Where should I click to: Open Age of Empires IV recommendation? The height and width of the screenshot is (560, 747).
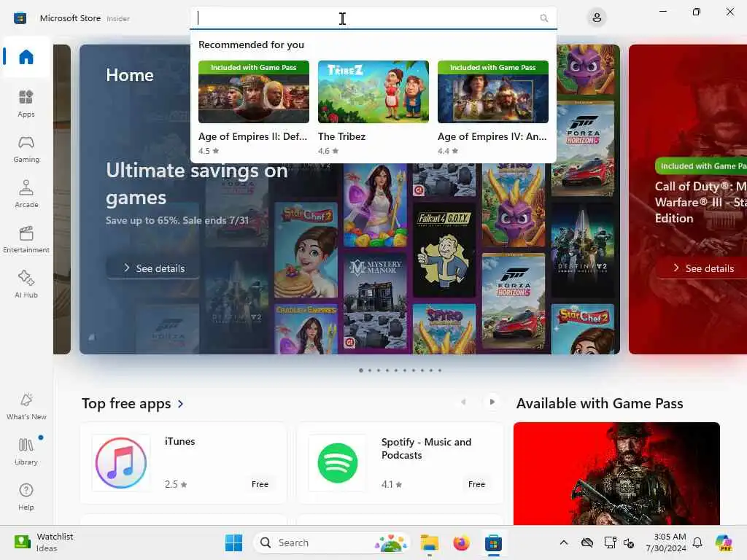(x=492, y=108)
